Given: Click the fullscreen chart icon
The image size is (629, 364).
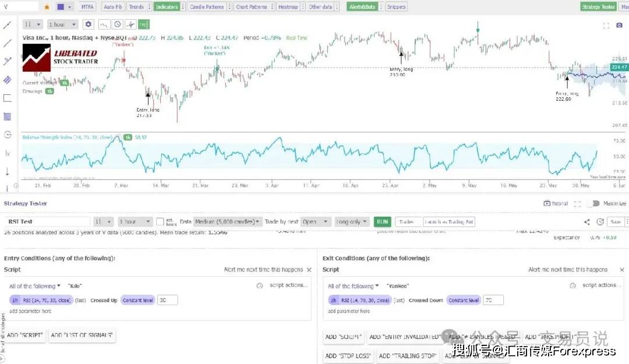Looking at the screenshot, I should click(606, 26).
